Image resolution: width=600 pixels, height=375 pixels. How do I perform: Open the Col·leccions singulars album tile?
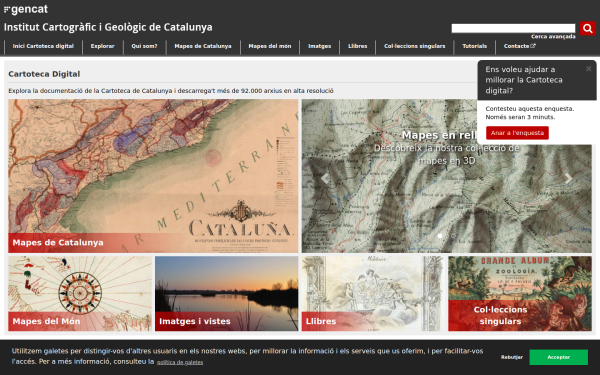tap(520, 293)
